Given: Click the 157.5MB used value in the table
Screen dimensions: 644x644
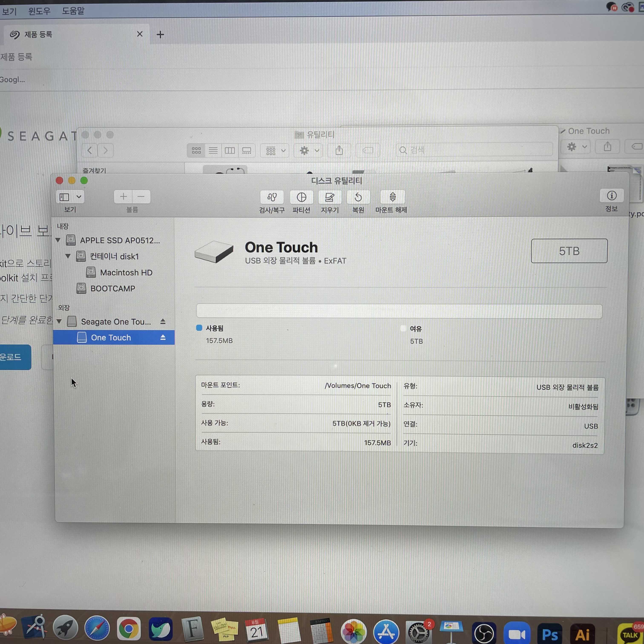Looking at the screenshot, I should pyautogui.click(x=377, y=443).
